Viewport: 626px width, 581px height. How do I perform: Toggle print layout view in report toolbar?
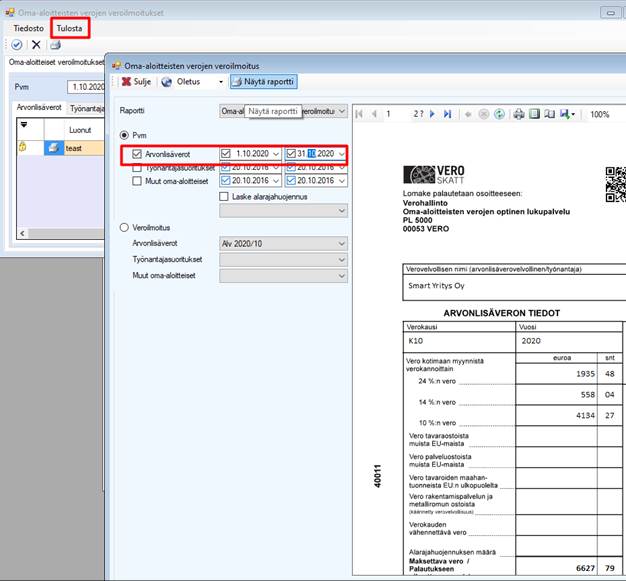tap(535, 114)
